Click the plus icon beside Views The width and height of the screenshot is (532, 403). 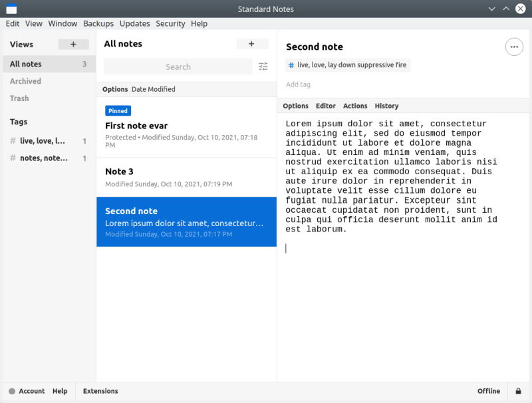click(x=73, y=45)
